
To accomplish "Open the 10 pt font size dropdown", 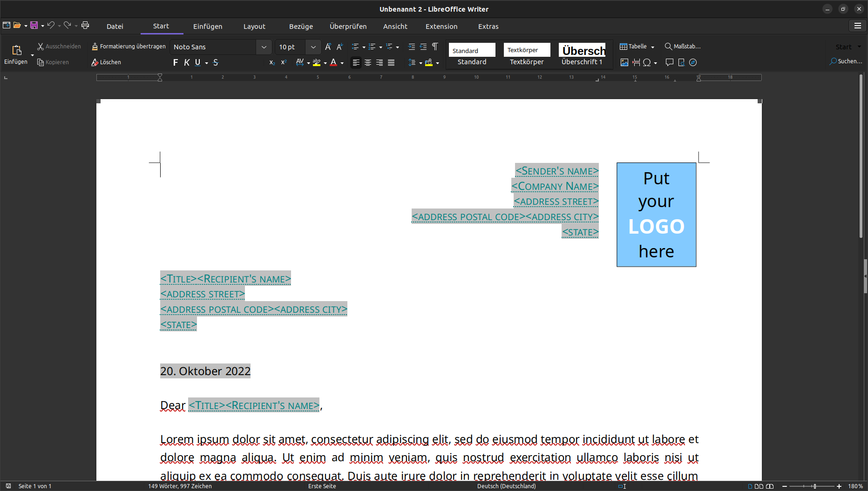I will [x=313, y=47].
